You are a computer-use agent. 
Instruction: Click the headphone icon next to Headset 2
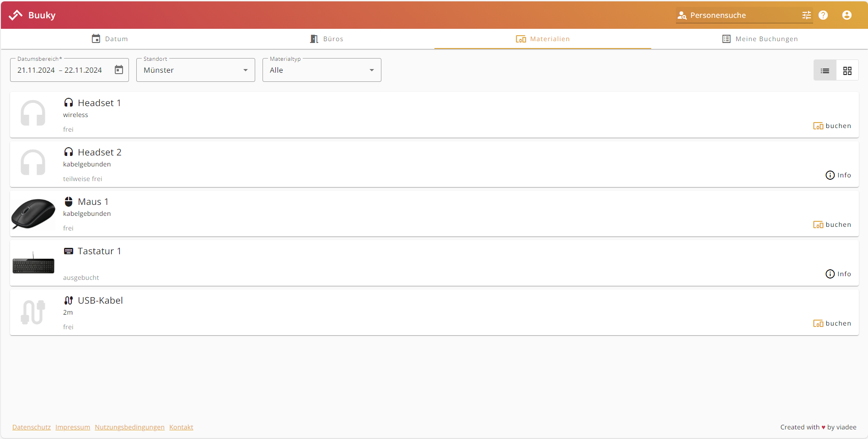pyautogui.click(x=69, y=152)
